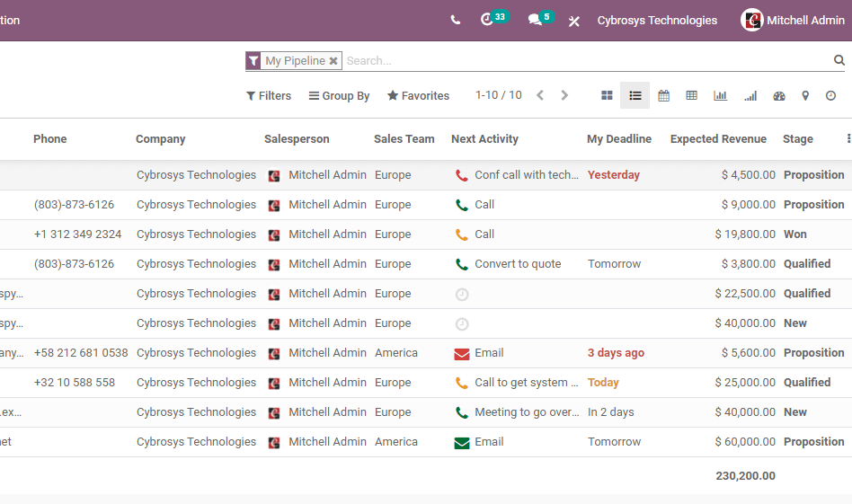Click 'Convert to quote' activity text
Screen dimensions: 852x504
click(518, 264)
